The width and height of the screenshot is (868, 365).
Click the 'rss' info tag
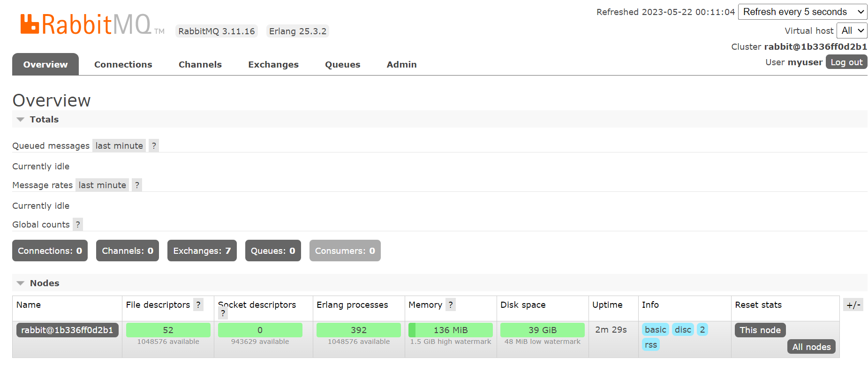[x=651, y=344]
